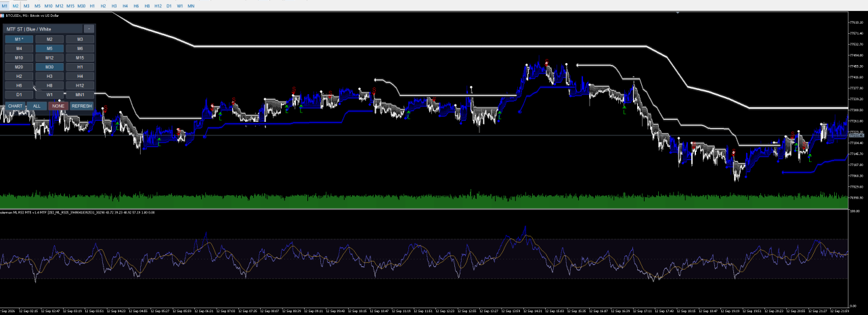Image resolution: width=868 pixels, height=315 pixels.
Task: Toggle M2 in the MTF ST panel
Action: 49,39
